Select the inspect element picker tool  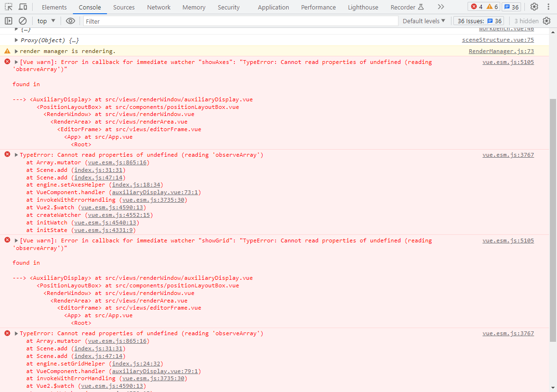click(x=8, y=7)
